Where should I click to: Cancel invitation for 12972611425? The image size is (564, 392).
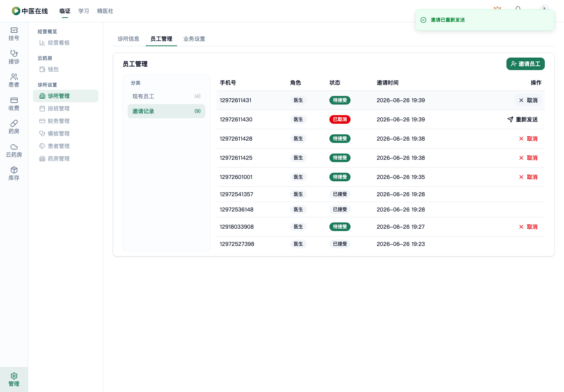528,158
